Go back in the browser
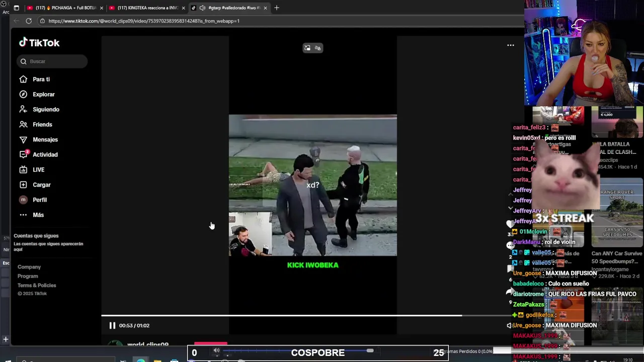Image resolution: width=644 pixels, height=362 pixels. click(x=16, y=21)
